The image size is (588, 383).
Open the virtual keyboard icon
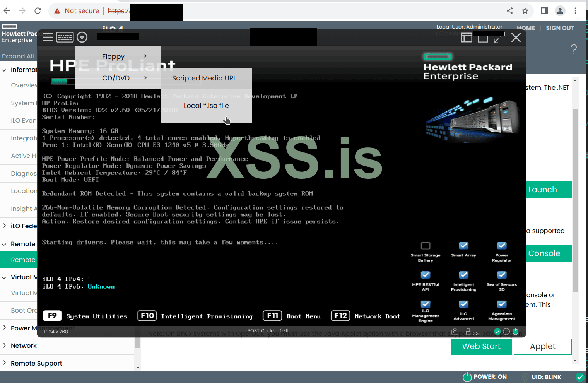pos(65,37)
